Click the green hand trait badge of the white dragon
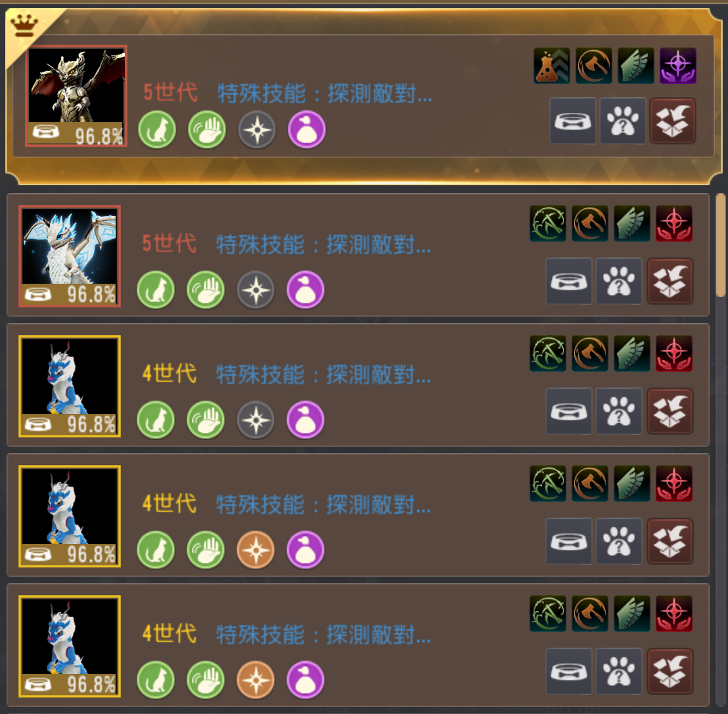728x714 pixels. pyautogui.click(x=206, y=290)
